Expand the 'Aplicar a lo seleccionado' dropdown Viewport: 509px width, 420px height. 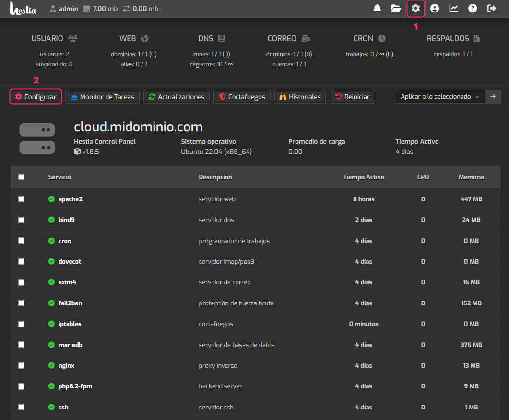(x=440, y=97)
